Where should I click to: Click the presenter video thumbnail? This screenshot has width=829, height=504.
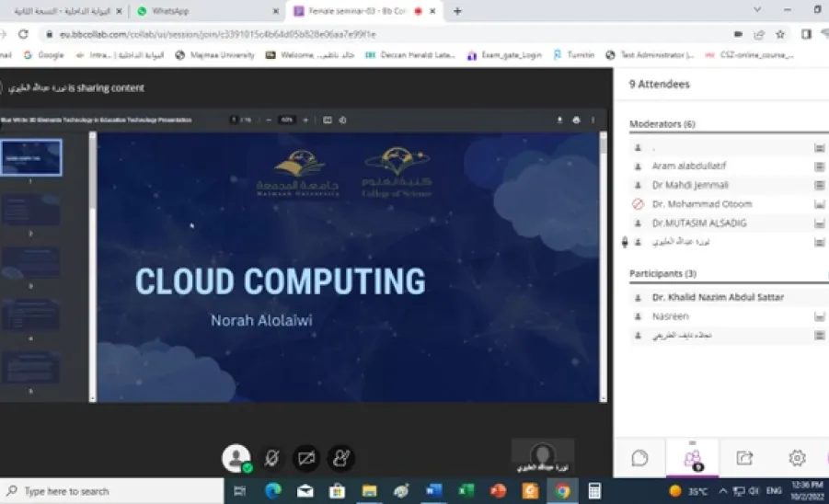(543, 455)
